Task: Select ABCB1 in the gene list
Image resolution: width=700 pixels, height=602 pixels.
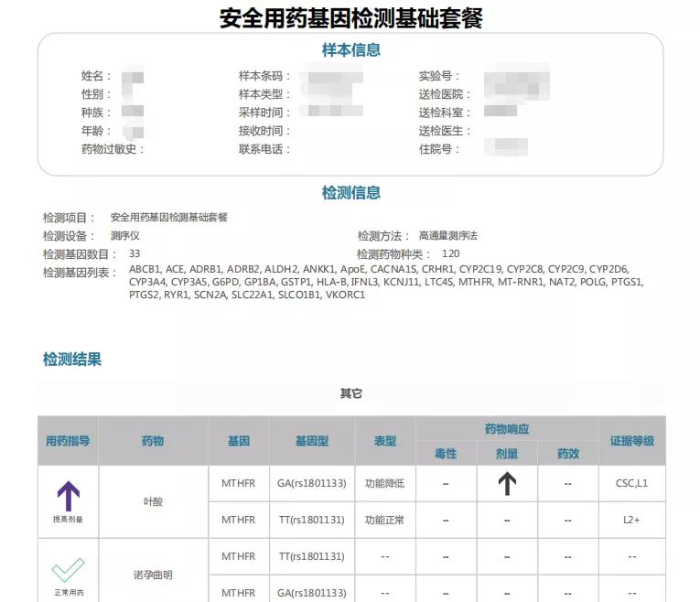Action: 145,270
